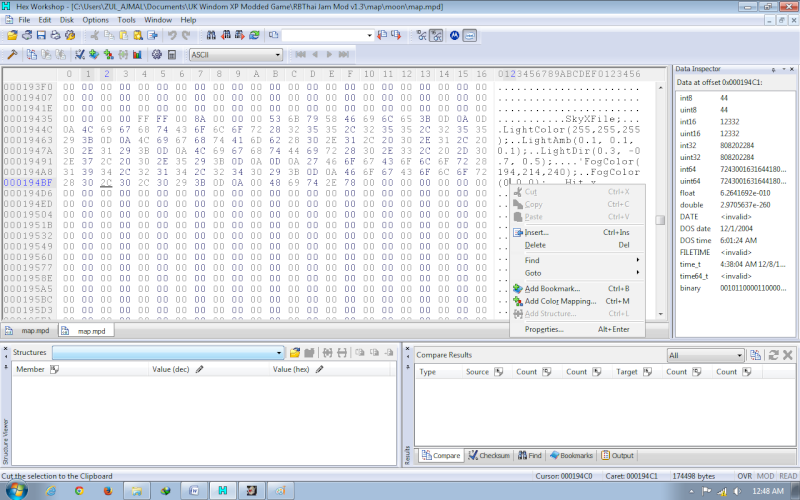Click the Type column header in Compare Results
This screenshot has width=800, height=500.
click(x=438, y=372)
